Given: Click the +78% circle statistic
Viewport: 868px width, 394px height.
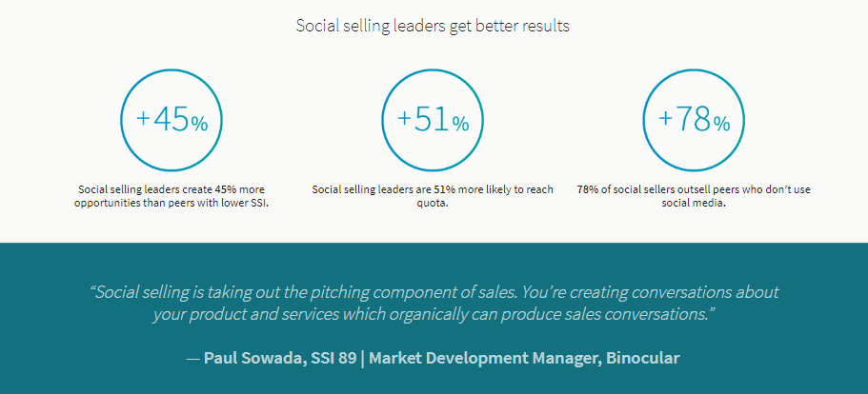Looking at the screenshot, I should click(x=695, y=121).
